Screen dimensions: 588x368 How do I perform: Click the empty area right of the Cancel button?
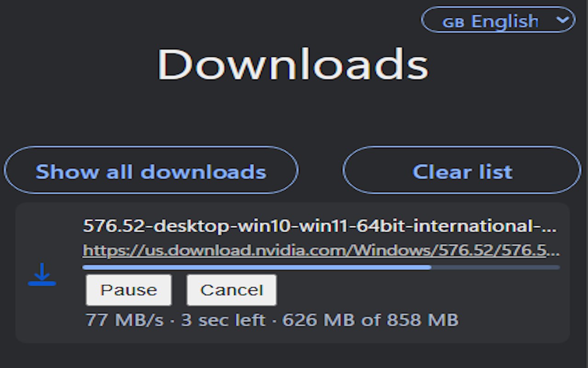point(413,290)
